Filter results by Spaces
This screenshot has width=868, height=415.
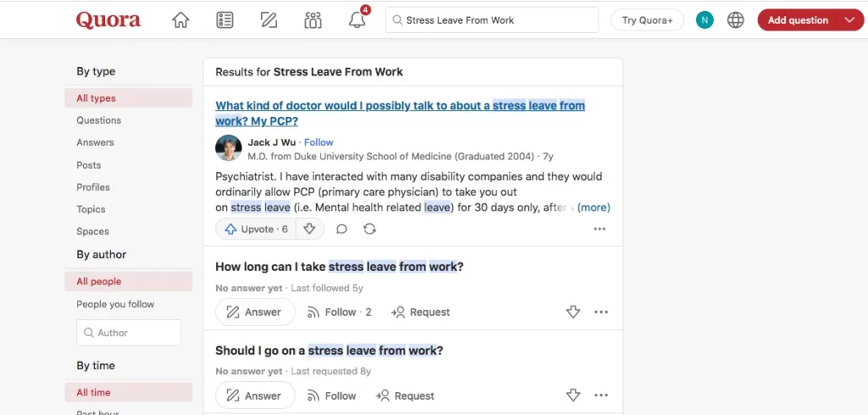pos(92,232)
